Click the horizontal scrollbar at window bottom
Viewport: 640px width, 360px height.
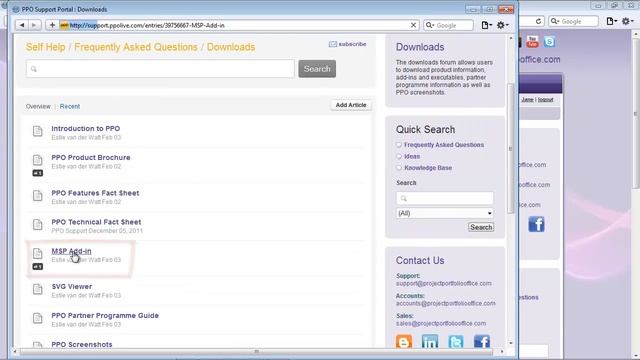tap(257, 351)
